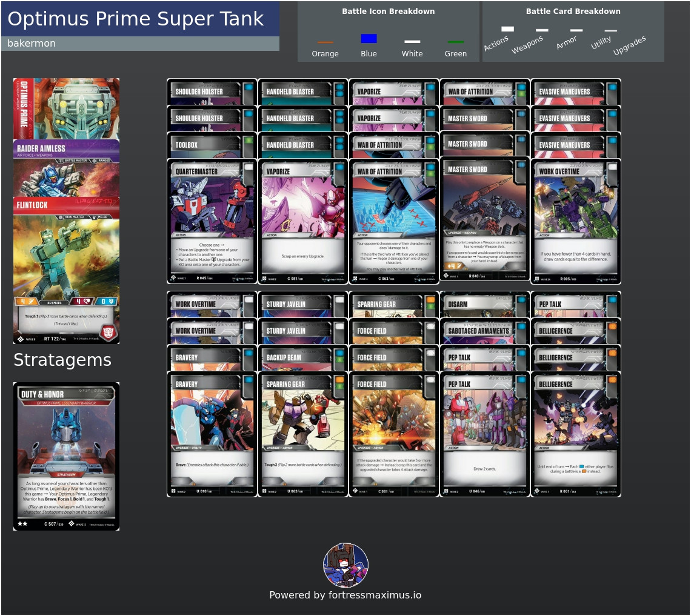Click the fortressmaximus.io round avatar logo
691x616 pixels.
point(345,565)
